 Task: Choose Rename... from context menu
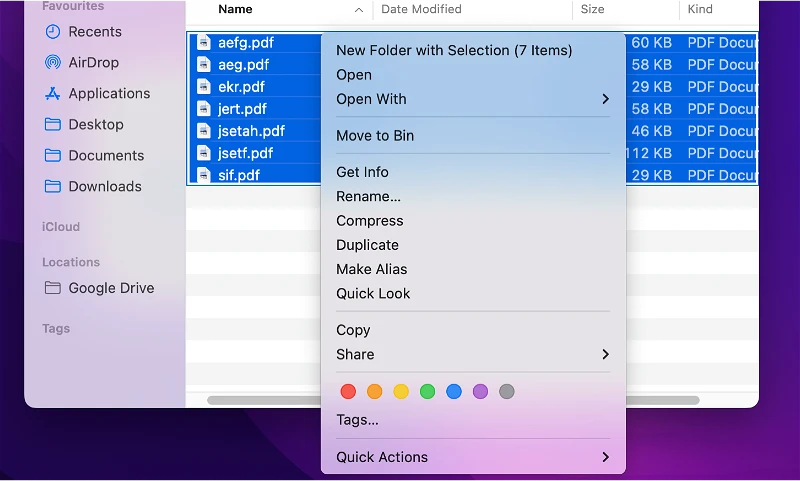click(368, 196)
